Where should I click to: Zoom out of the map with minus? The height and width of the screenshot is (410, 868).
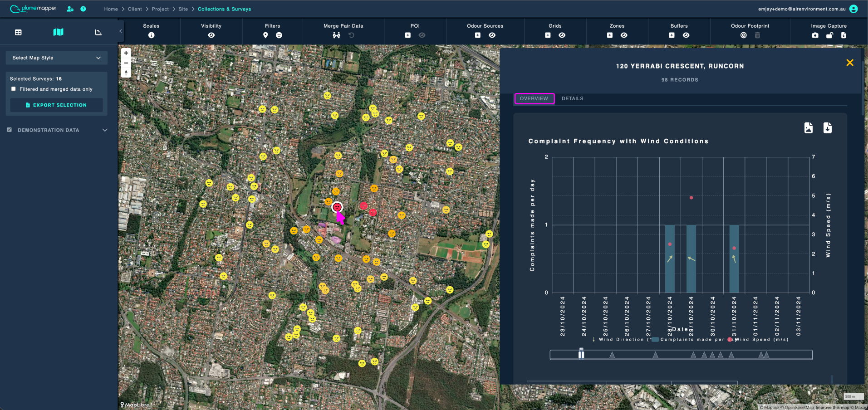click(x=126, y=63)
